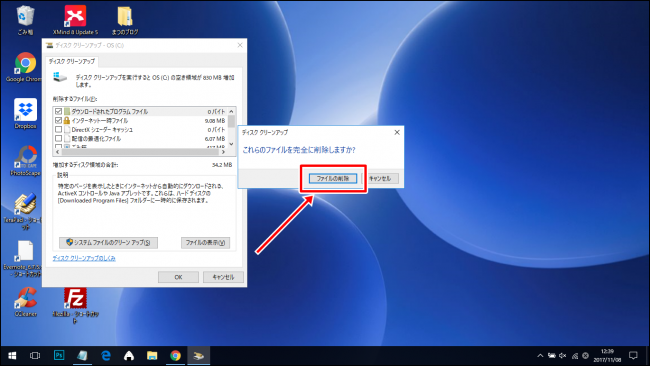
Task: Check the 配信の最適化ファイル checkbox
Action: (x=58, y=138)
